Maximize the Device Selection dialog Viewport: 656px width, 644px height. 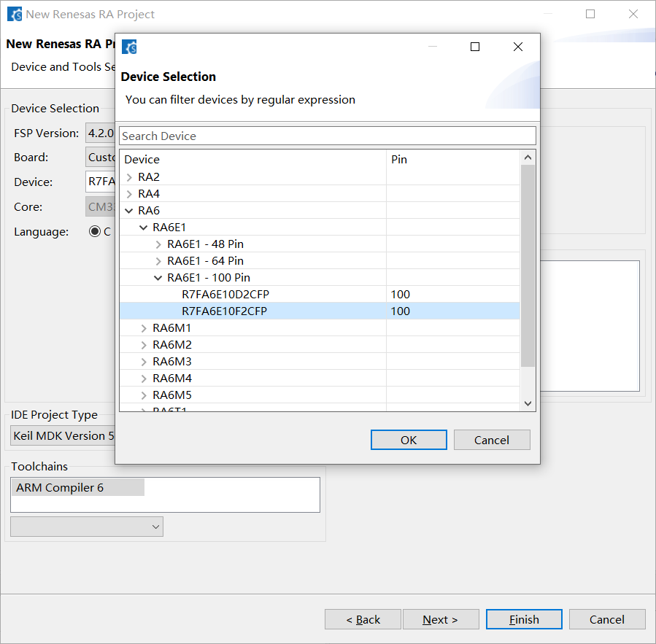475,47
